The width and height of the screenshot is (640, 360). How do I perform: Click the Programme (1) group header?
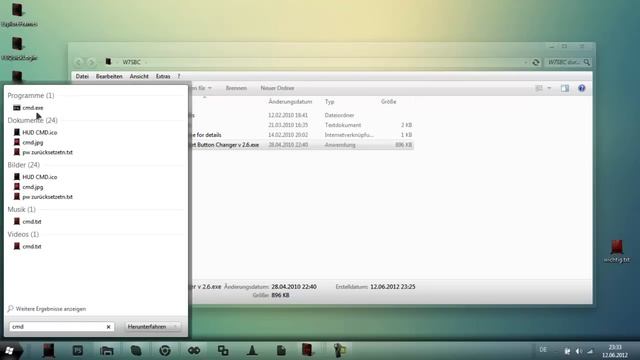[x=31, y=95]
